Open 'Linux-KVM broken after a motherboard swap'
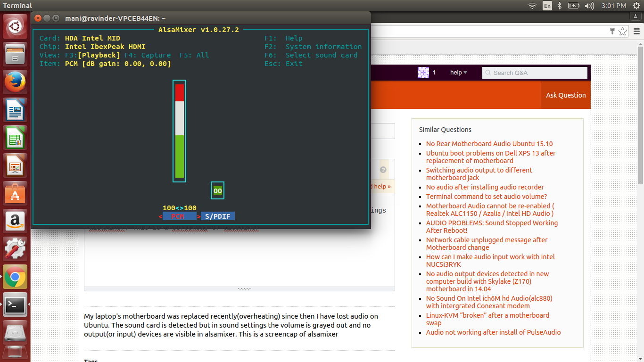644x362 pixels. [487, 319]
